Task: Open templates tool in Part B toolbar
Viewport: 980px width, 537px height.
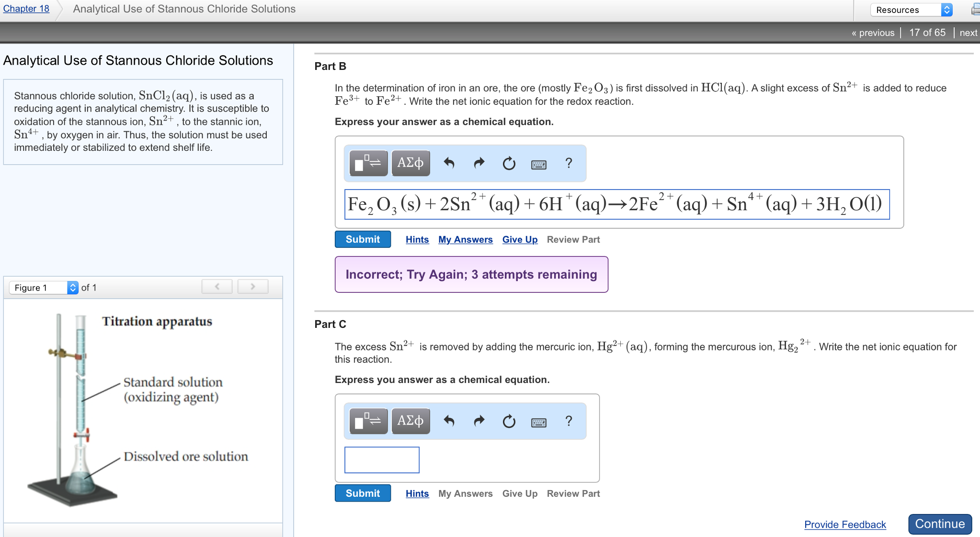Action: (x=368, y=163)
